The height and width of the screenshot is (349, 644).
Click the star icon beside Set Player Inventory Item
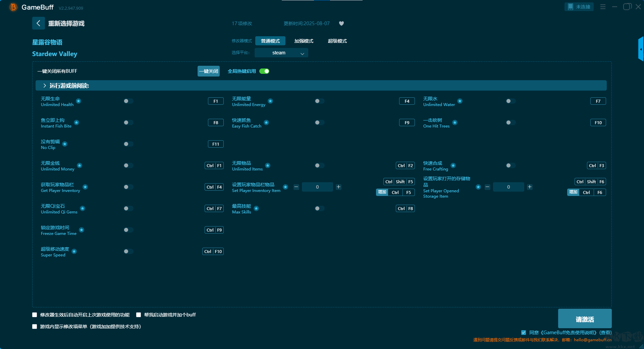click(285, 187)
